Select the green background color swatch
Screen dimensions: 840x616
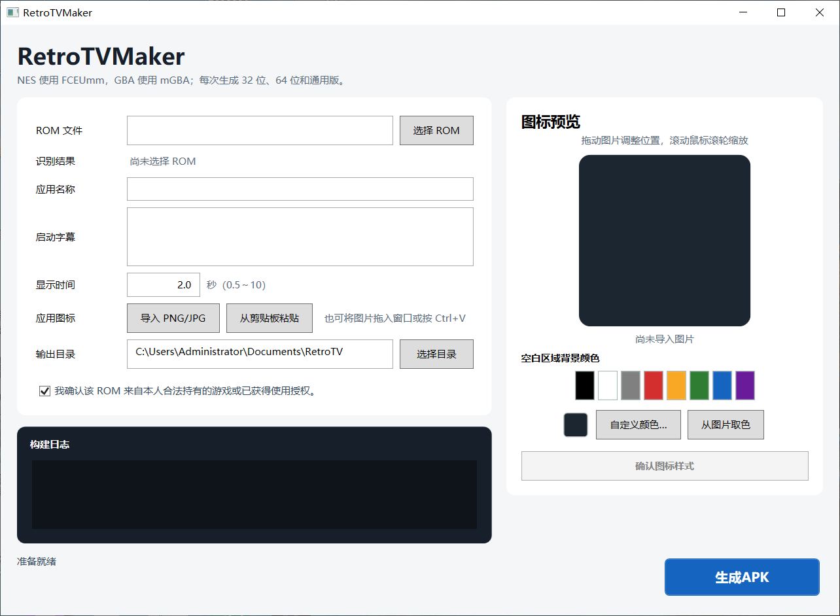click(x=699, y=385)
